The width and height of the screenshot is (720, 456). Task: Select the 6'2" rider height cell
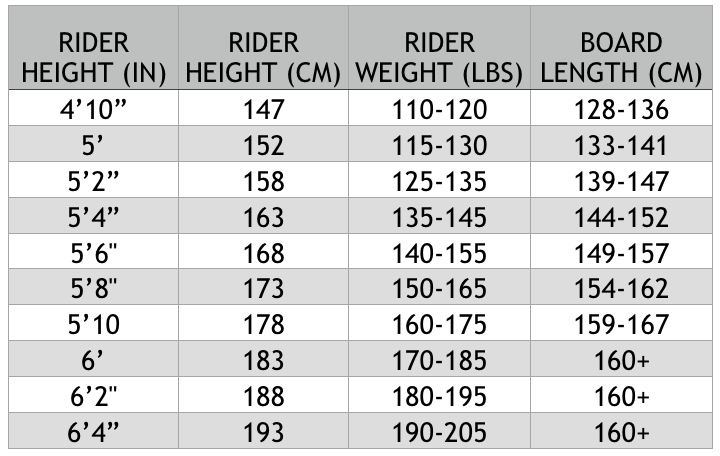tap(93, 394)
